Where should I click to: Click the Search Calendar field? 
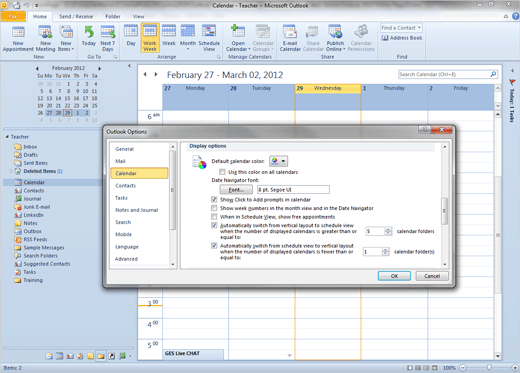443,74
